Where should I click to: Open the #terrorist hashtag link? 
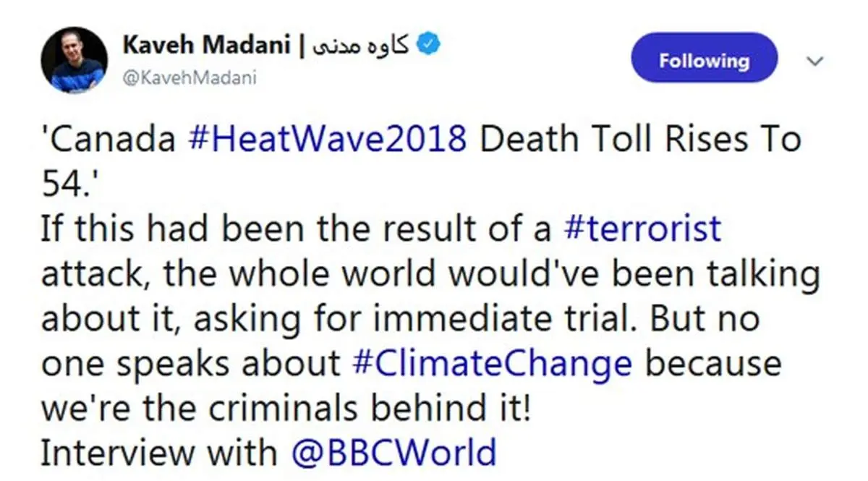[x=642, y=229]
